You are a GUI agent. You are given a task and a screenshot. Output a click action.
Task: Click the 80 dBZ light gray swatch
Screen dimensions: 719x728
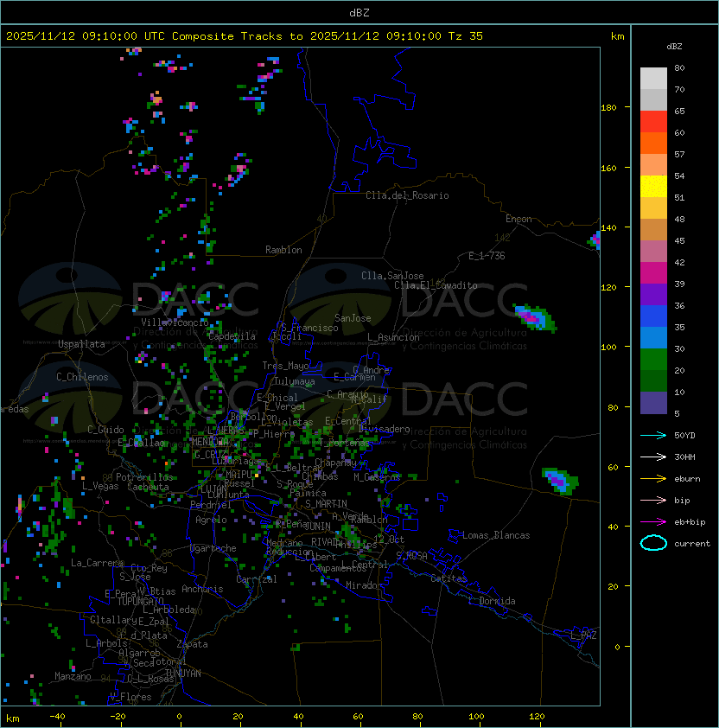(x=653, y=78)
